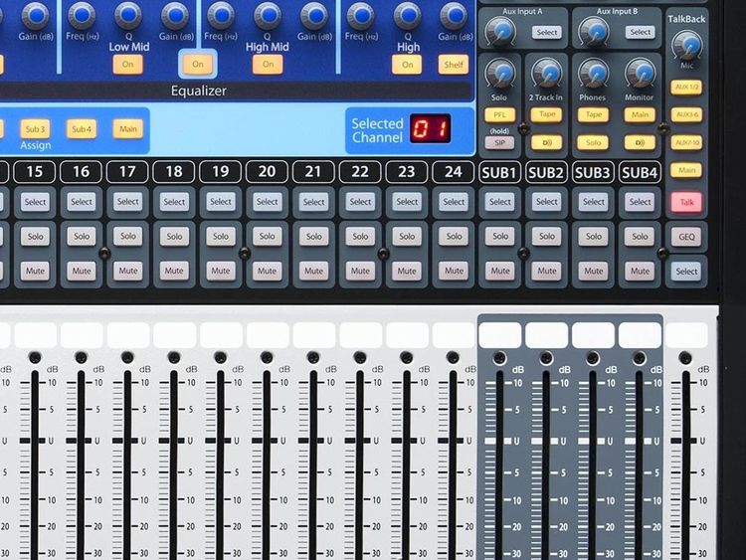Route TalkBack to Main
The width and height of the screenshot is (746, 560).
[686, 170]
